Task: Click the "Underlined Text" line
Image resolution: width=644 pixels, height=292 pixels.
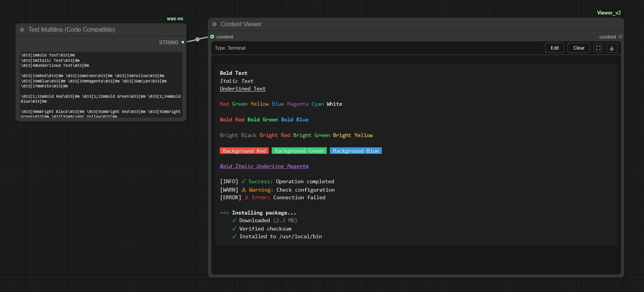Action: point(243,89)
